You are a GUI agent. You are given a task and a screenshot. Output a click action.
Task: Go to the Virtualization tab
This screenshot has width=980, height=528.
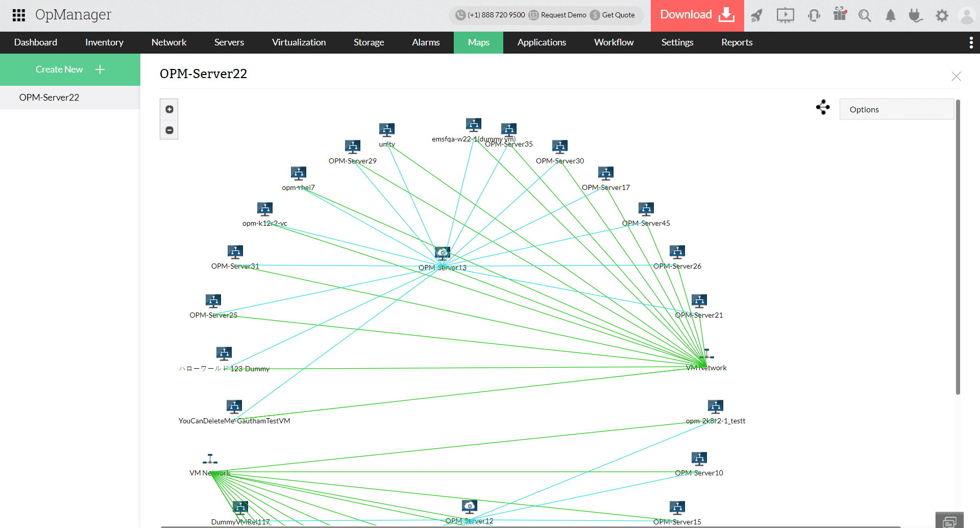point(299,42)
